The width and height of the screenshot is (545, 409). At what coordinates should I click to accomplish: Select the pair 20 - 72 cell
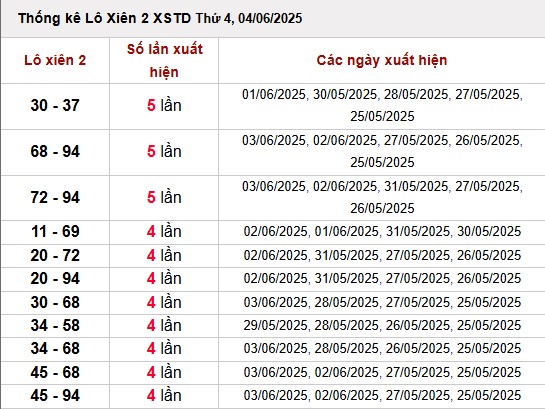[55, 255]
